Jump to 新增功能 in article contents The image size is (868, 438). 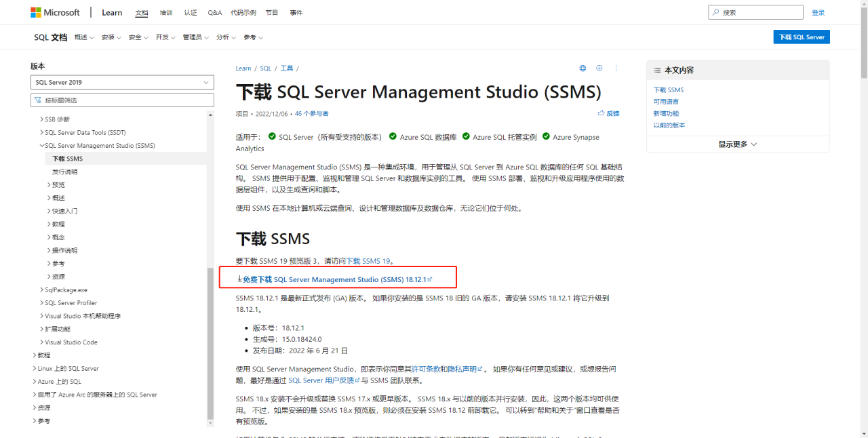[x=666, y=113]
